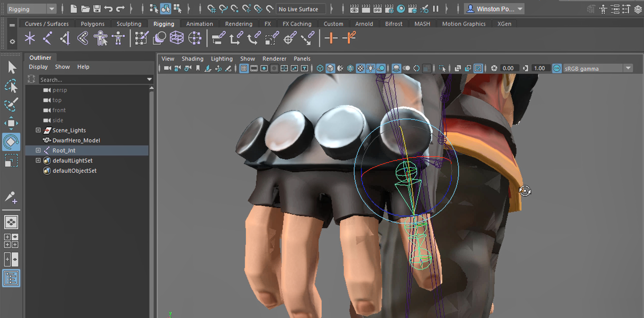This screenshot has width=644, height=318.
Task: Select the arrow Select tool in toolbox
Action: 11,67
